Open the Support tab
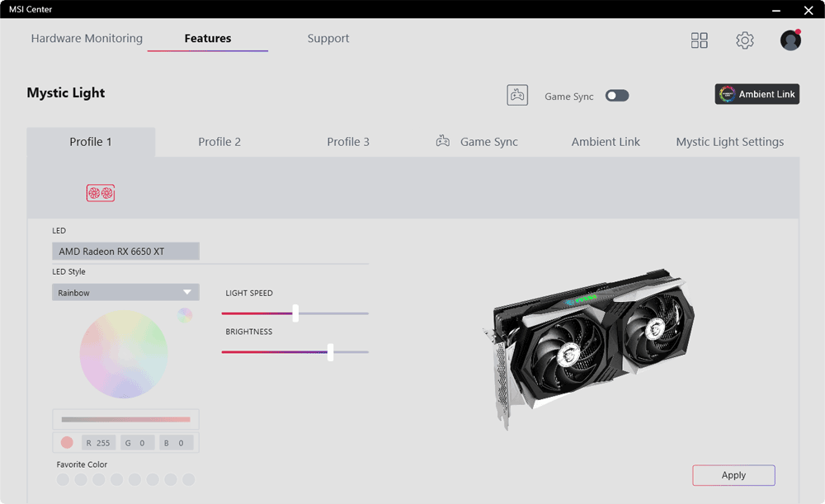This screenshot has width=825, height=504. tap(328, 39)
